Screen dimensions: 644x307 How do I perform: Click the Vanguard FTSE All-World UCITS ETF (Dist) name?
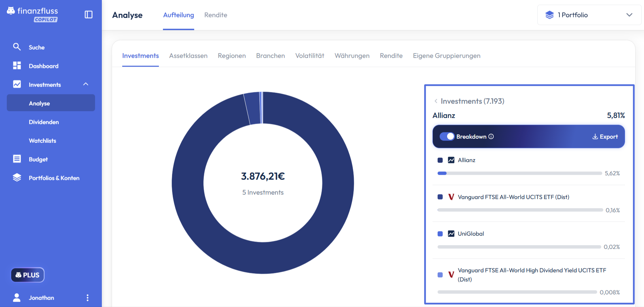(x=513, y=197)
